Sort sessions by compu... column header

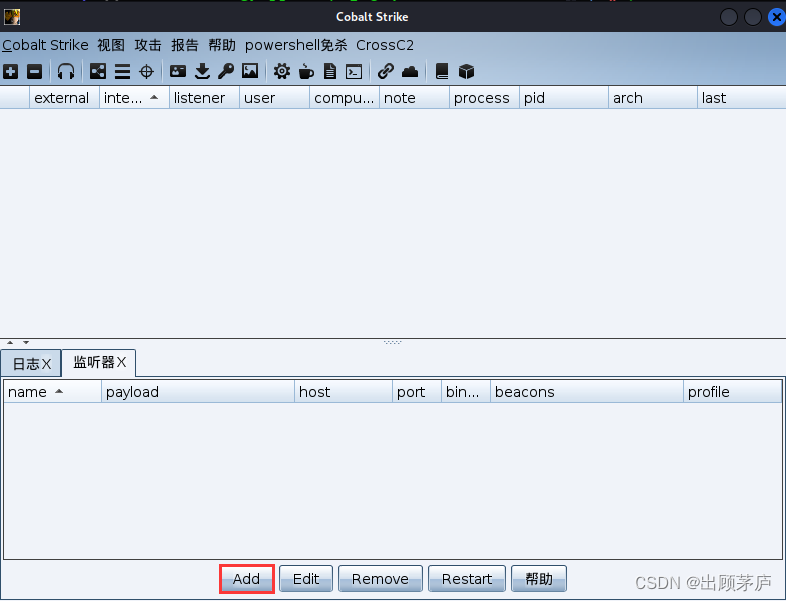(x=345, y=98)
